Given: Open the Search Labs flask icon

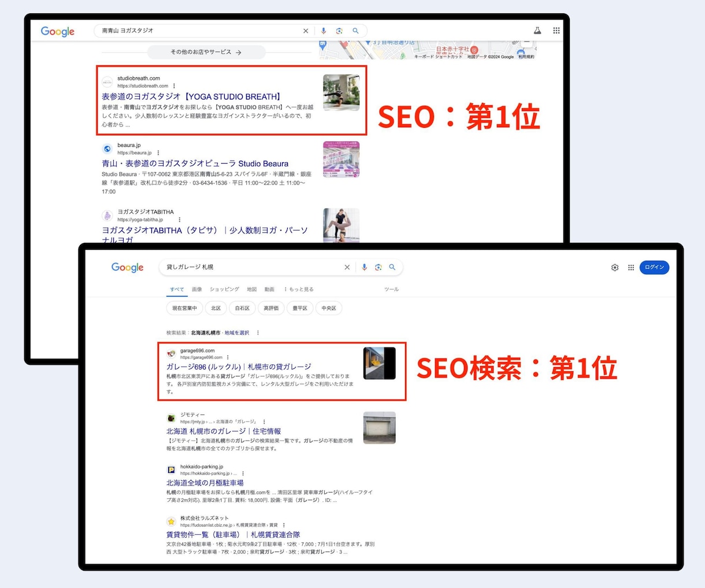Looking at the screenshot, I should point(537,31).
